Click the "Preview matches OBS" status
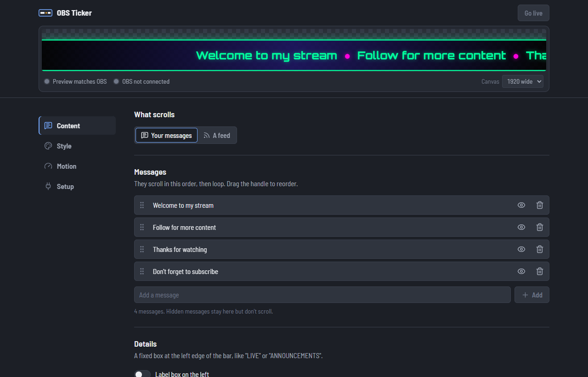Screen dimensions: 588x377 75,81
